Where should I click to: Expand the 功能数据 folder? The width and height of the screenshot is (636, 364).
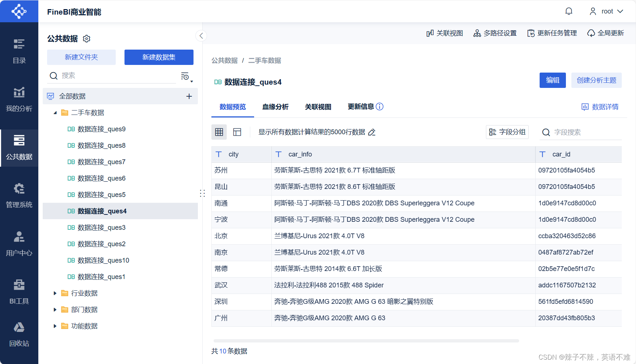pos(55,326)
